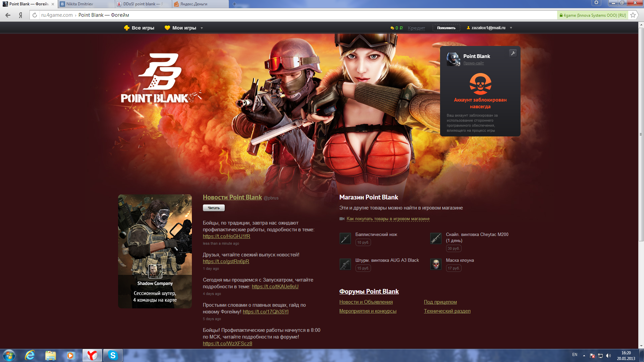Click the Ballistic knife item icon

pyautogui.click(x=345, y=238)
